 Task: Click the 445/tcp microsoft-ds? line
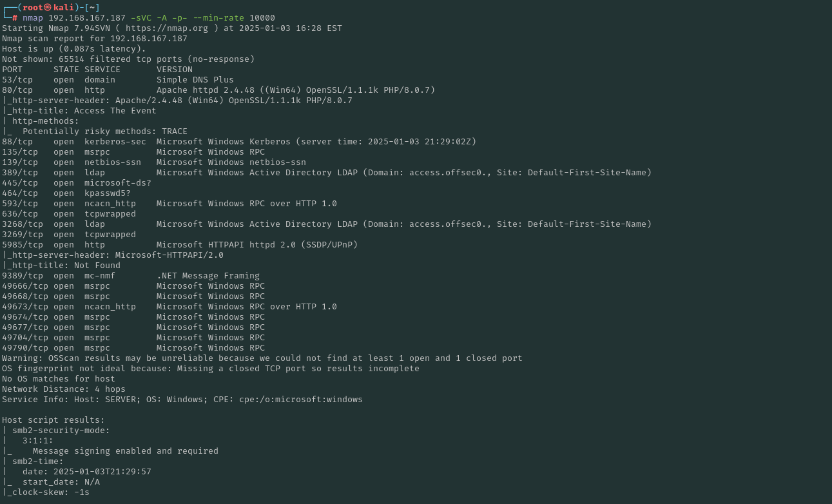pyautogui.click(x=76, y=183)
